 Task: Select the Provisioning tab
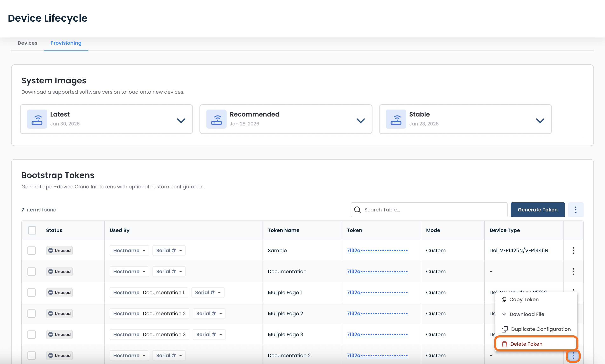pos(66,43)
